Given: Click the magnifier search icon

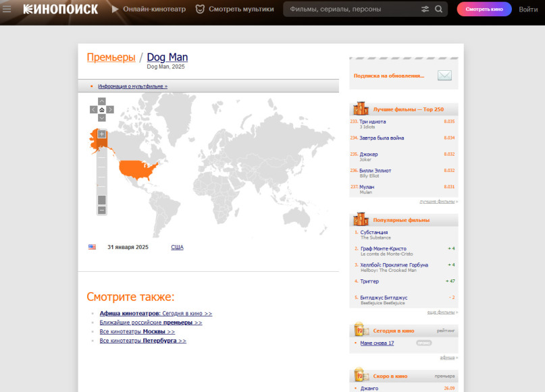Looking at the screenshot, I should [439, 9].
